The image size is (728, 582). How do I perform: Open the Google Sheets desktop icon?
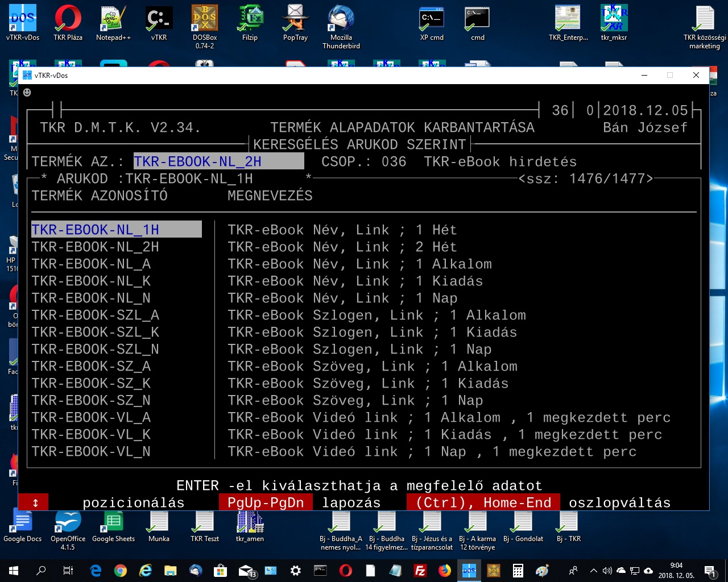coord(113,526)
